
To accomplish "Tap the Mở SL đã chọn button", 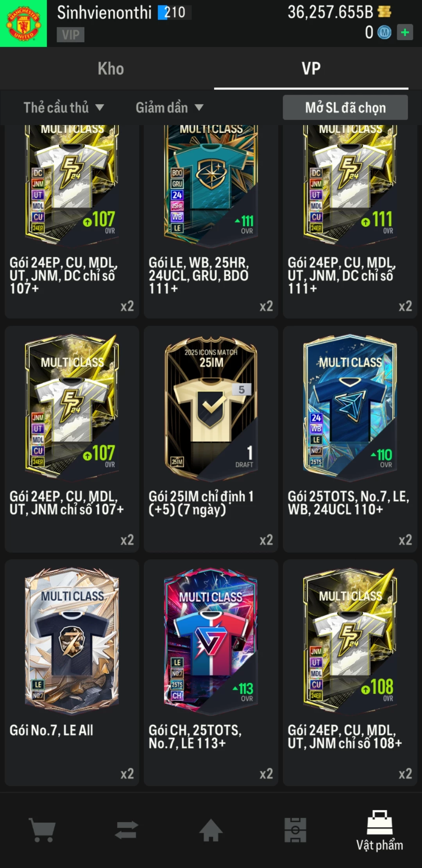I will coord(345,108).
